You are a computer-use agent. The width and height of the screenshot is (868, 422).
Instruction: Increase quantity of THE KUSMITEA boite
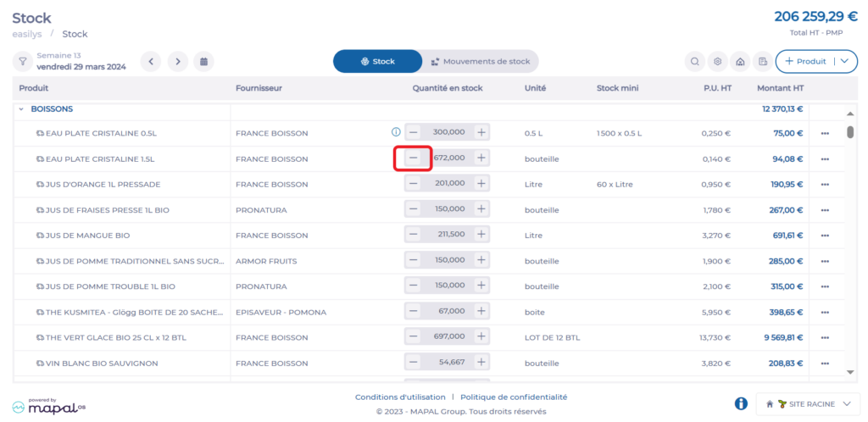coord(481,311)
